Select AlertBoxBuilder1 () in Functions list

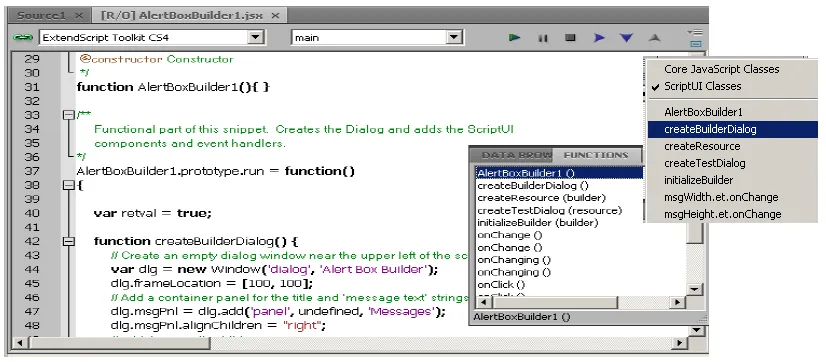(x=559, y=173)
